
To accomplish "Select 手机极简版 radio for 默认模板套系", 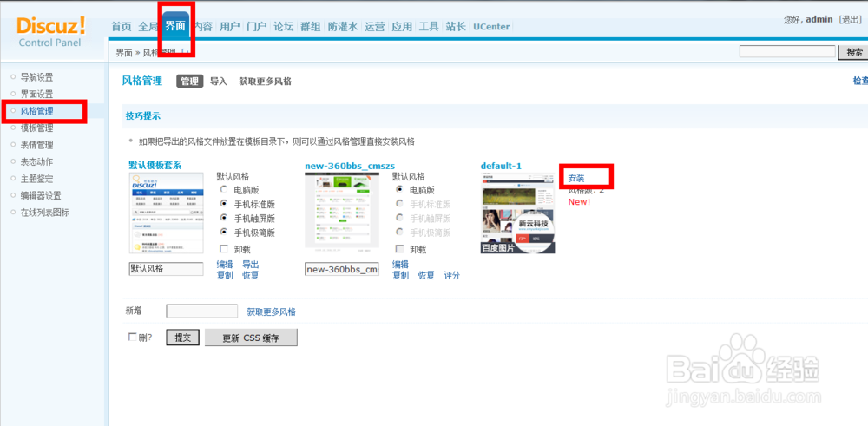I will [x=224, y=232].
